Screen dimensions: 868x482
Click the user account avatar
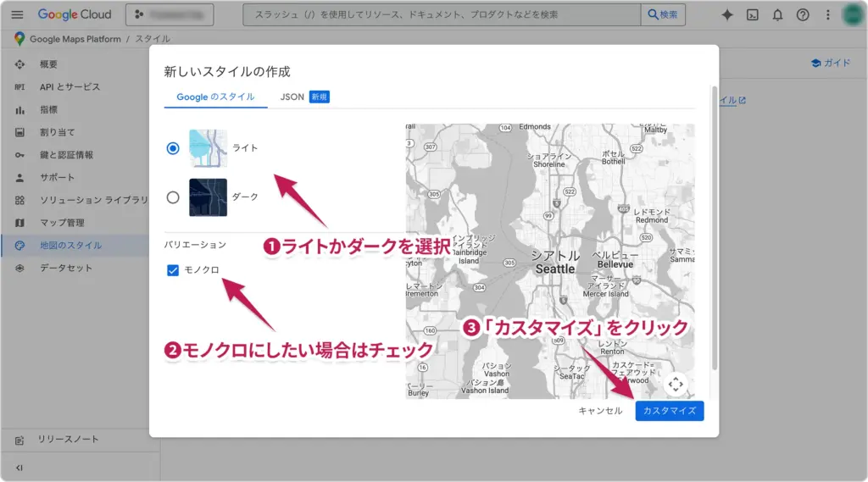(x=853, y=15)
